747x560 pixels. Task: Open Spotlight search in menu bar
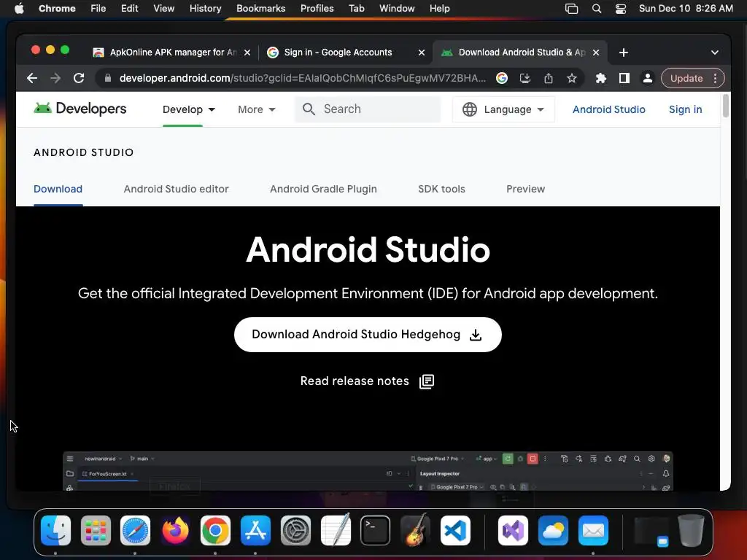click(597, 9)
